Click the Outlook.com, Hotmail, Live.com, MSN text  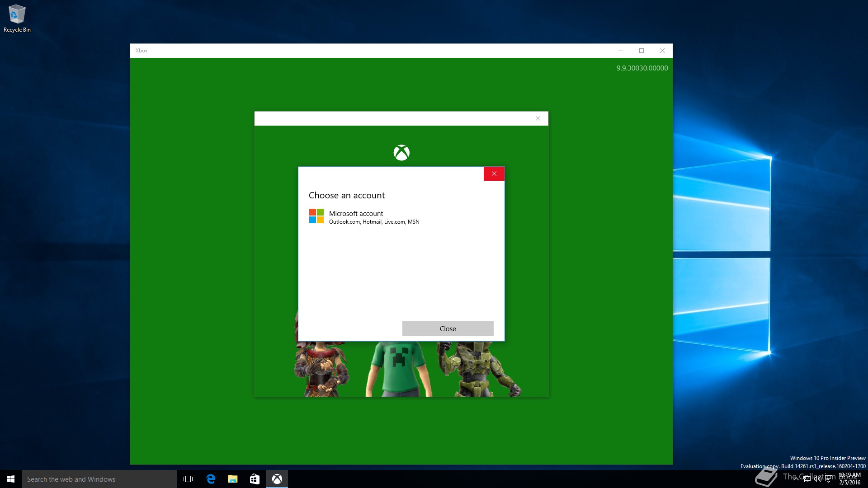pos(374,222)
